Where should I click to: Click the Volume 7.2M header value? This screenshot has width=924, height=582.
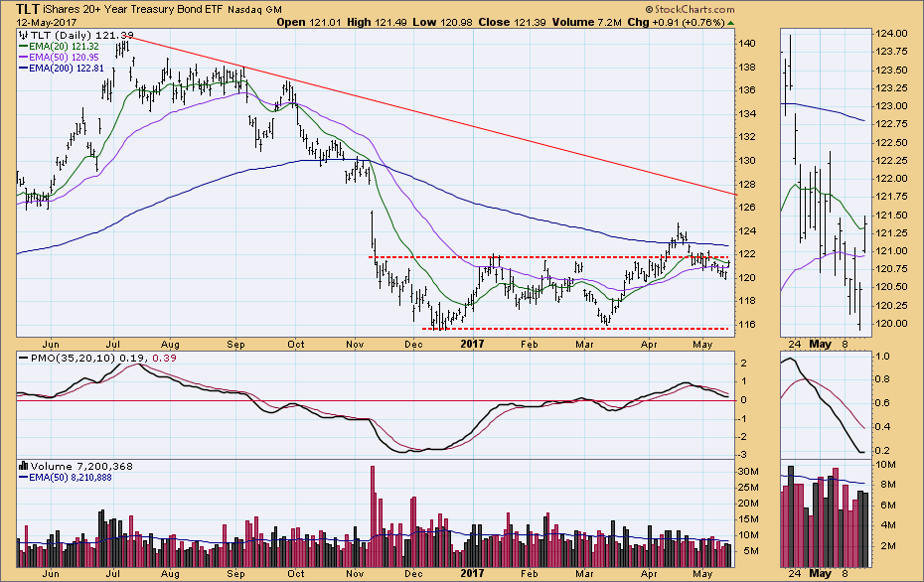[x=587, y=23]
